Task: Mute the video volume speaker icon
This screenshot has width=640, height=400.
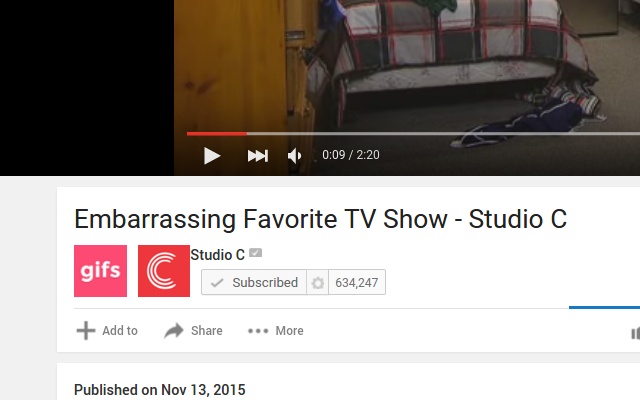Action: pos(295,156)
